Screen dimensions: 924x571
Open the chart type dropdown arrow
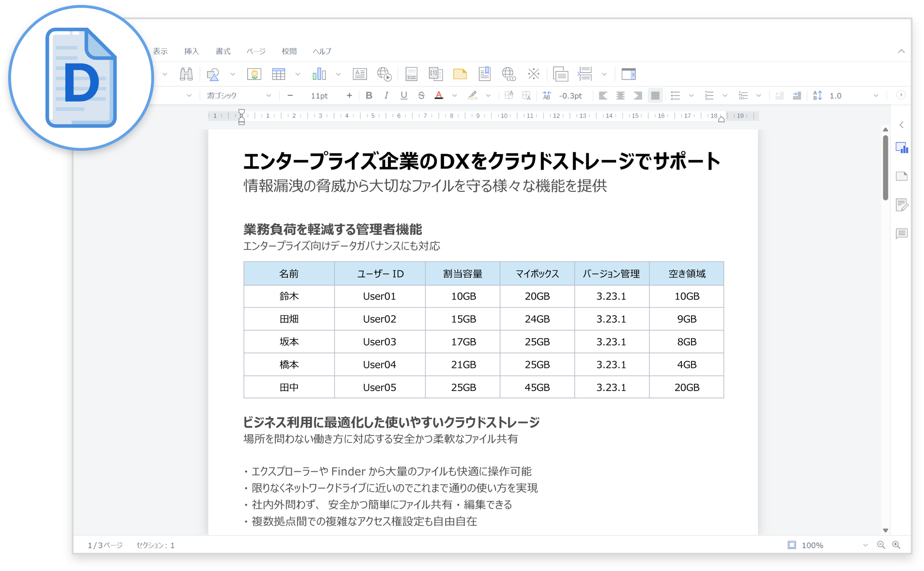click(x=338, y=74)
